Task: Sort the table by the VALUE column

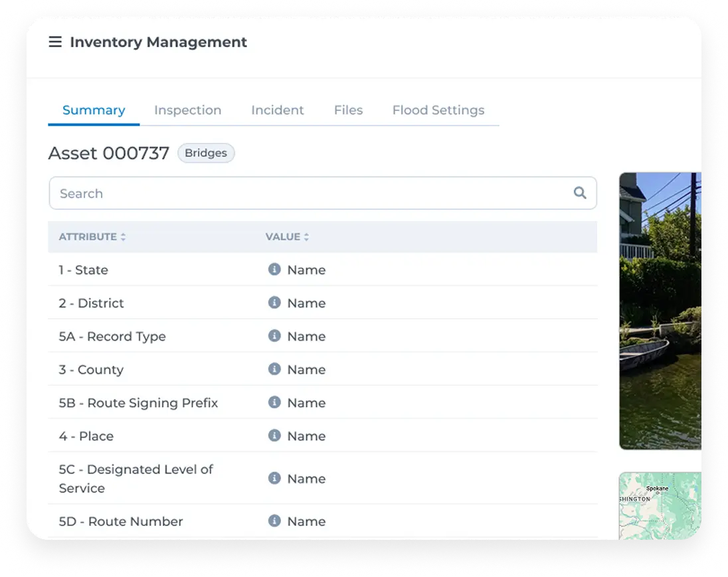Action: 306,236
